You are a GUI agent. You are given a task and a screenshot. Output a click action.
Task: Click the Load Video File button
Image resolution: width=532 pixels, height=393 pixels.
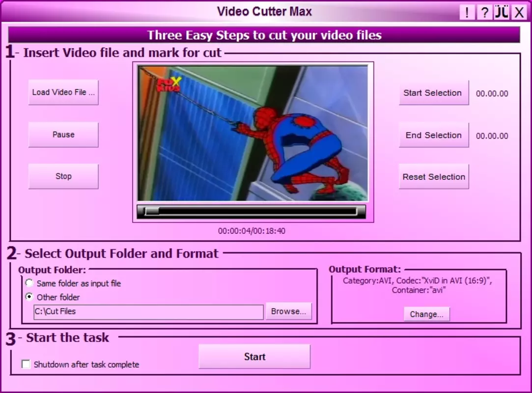(x=63, y=92)
